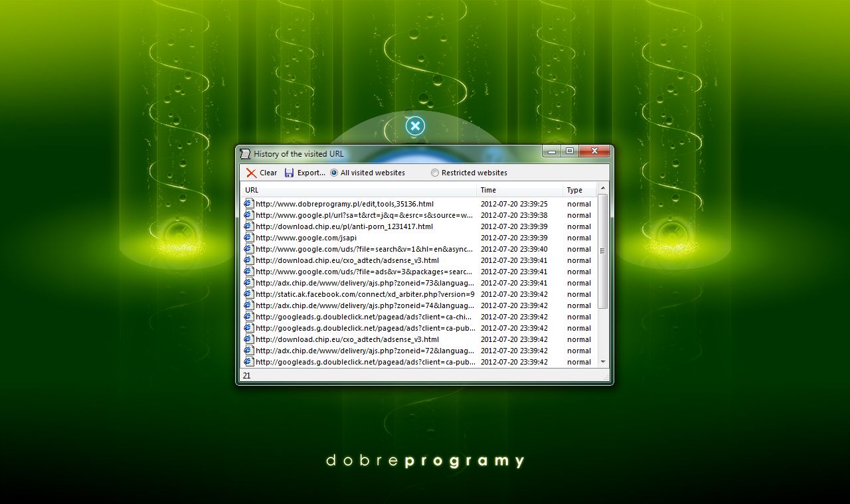Click the scrollbar up arrow in the URL list
The width and height of the screenshot is (850, 504).
point(603,189)
